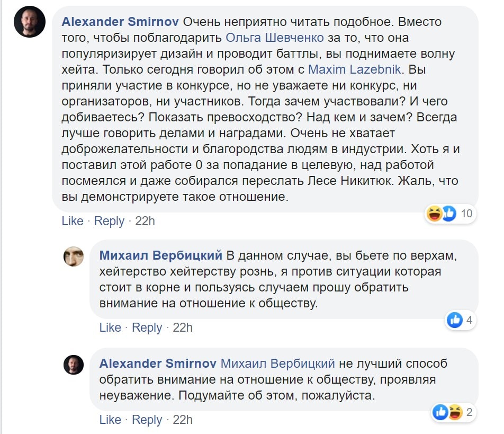504x434 pixels.
Task: Open the Ольга Шевченко profile mention
Action: (274, 38)
